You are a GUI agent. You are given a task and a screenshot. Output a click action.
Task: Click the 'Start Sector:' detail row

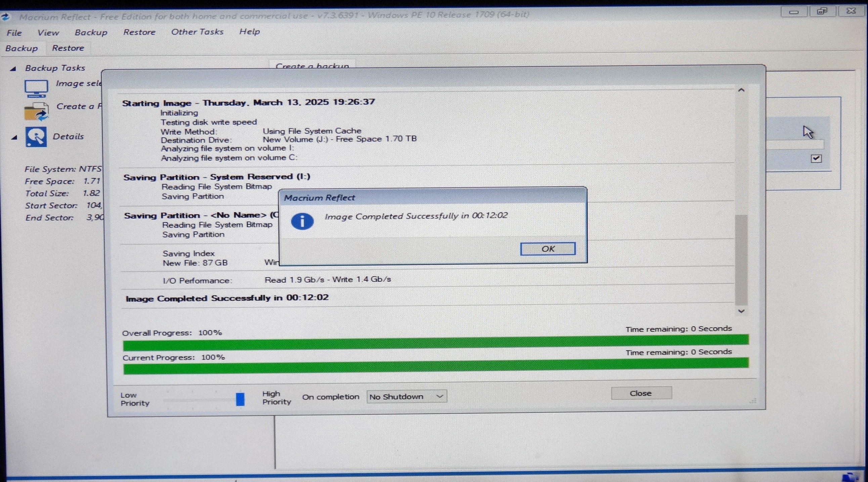click(x=63, y=206)
